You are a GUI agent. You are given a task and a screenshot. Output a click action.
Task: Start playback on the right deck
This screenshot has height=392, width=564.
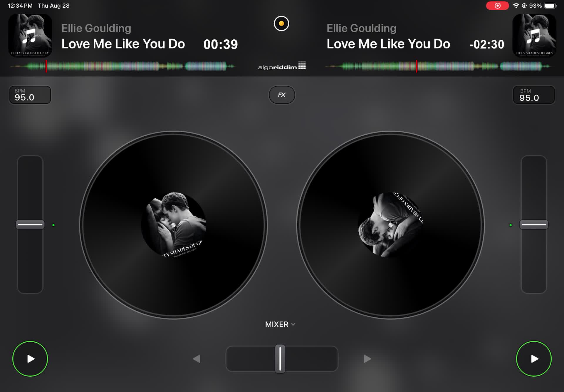pyautogui.click(x=534, y=359)
